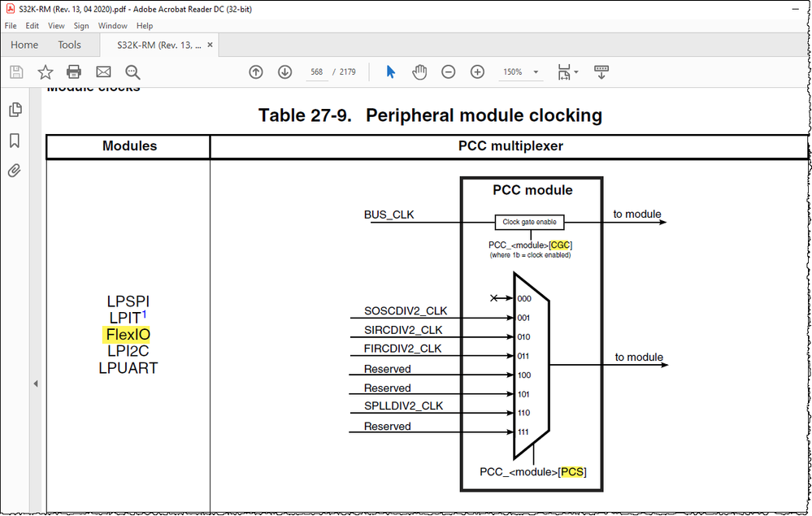Open the search tool with the magnifier icon
This screenshot has width=812, height=516.
131,72
